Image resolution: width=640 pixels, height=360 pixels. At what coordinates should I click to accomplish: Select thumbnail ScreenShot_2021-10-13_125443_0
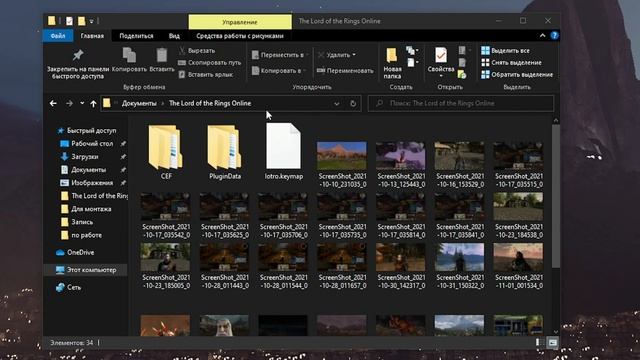pos(401,164)
